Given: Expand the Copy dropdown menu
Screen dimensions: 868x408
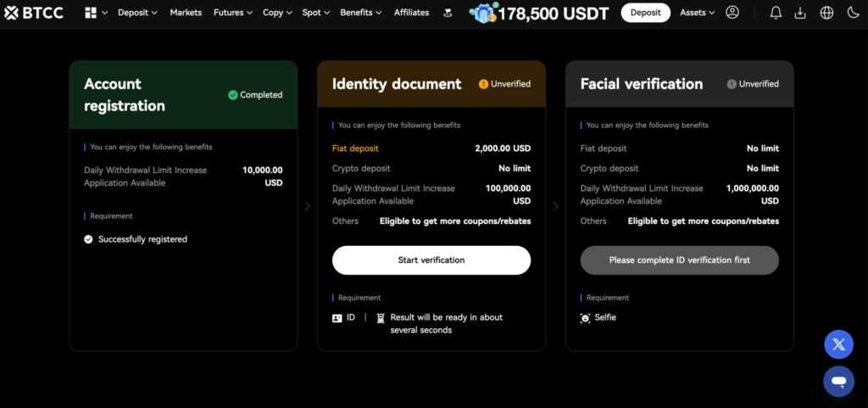Looking at the screenshot, I should (x=277, y=13).
